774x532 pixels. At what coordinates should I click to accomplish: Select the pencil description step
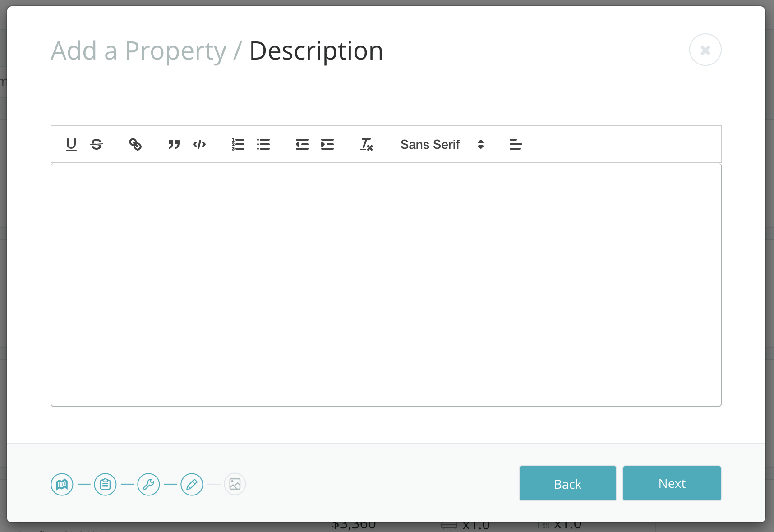192,484
